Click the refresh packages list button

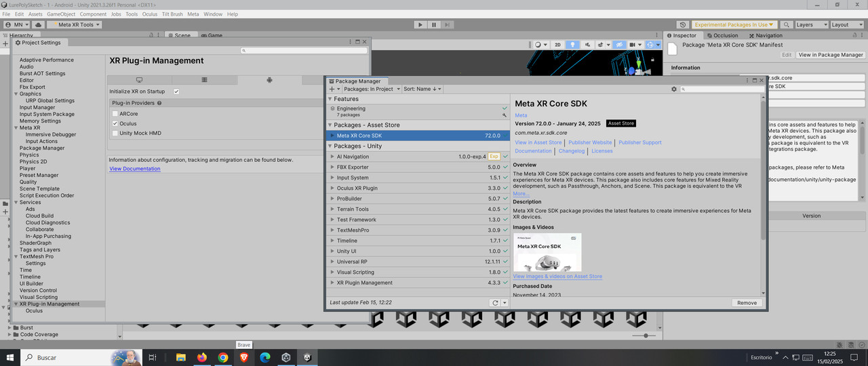[495, 303]
